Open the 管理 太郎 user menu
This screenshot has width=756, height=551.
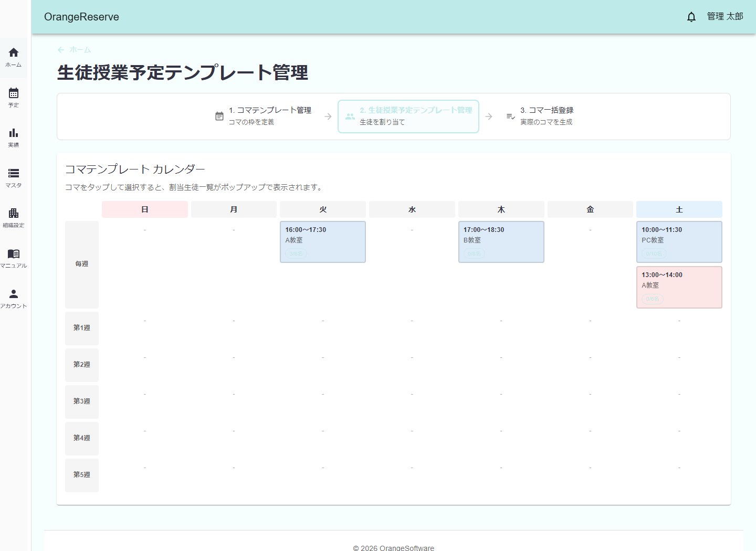click(x=725, y=17)
